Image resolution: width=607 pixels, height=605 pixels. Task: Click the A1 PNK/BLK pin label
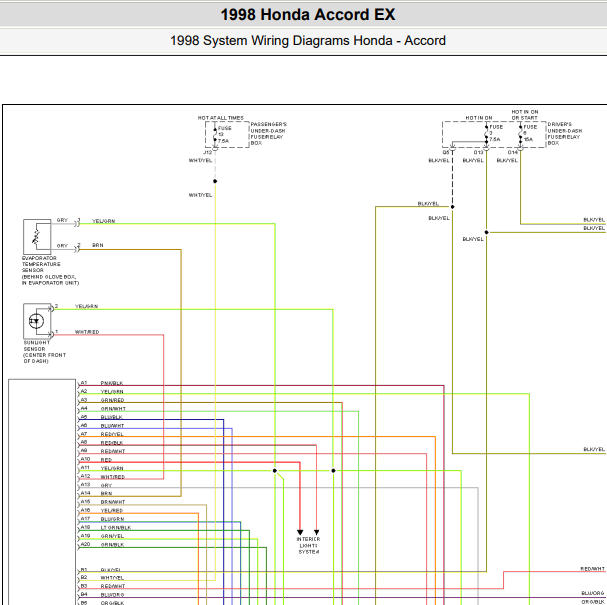click(101, 383)
